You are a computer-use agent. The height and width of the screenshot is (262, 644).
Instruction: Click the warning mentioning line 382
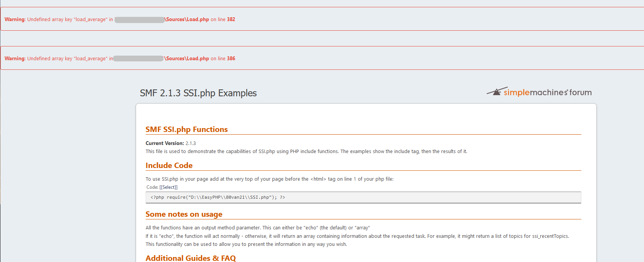point(322,19)
